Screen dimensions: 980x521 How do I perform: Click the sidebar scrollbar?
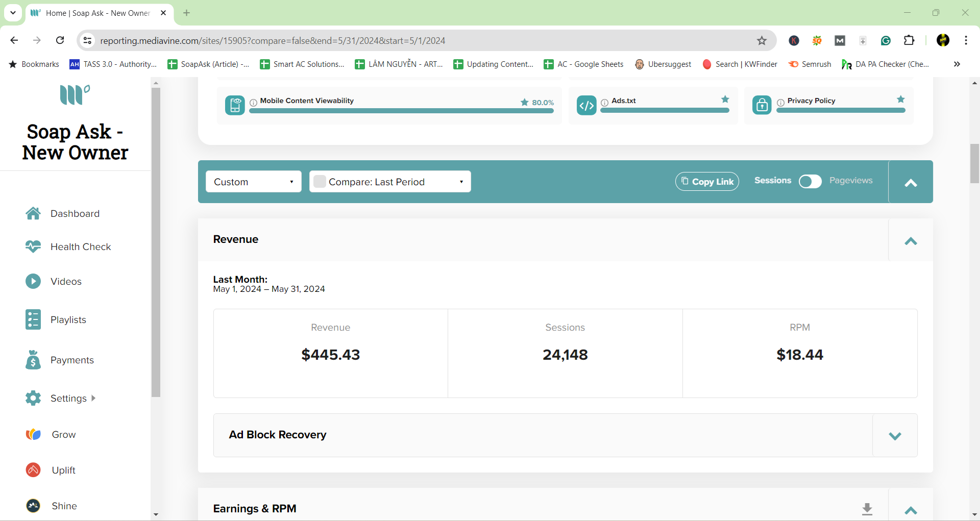click(x=156, y=242)
